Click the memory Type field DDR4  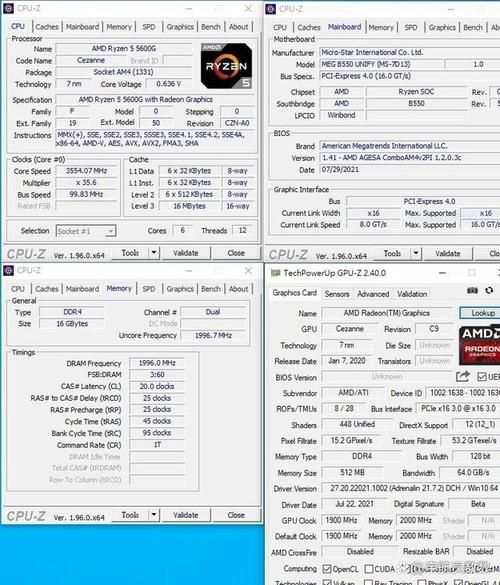(x=72, y=312)
